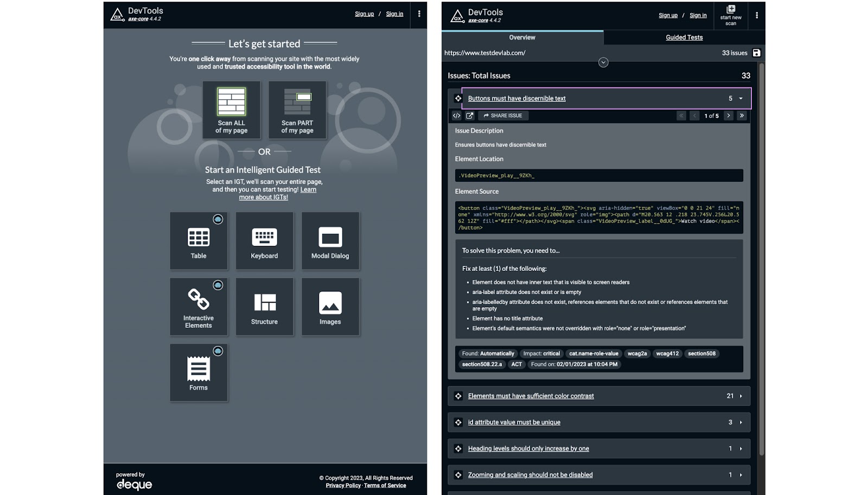868x495 pixels.
Task: Click highlight icon for Zooming and scaling issue
Action: (458, 475)
